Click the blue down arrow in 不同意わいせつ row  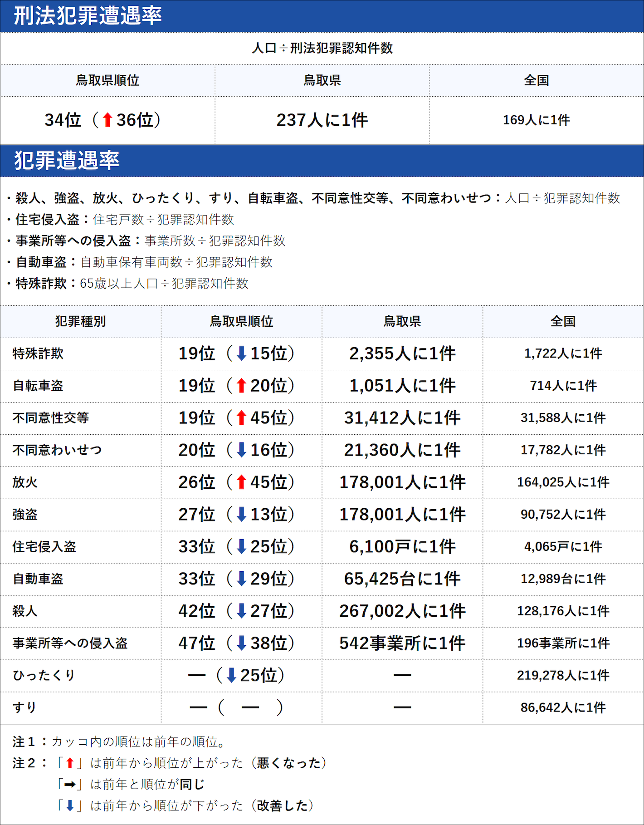point(242,450)
